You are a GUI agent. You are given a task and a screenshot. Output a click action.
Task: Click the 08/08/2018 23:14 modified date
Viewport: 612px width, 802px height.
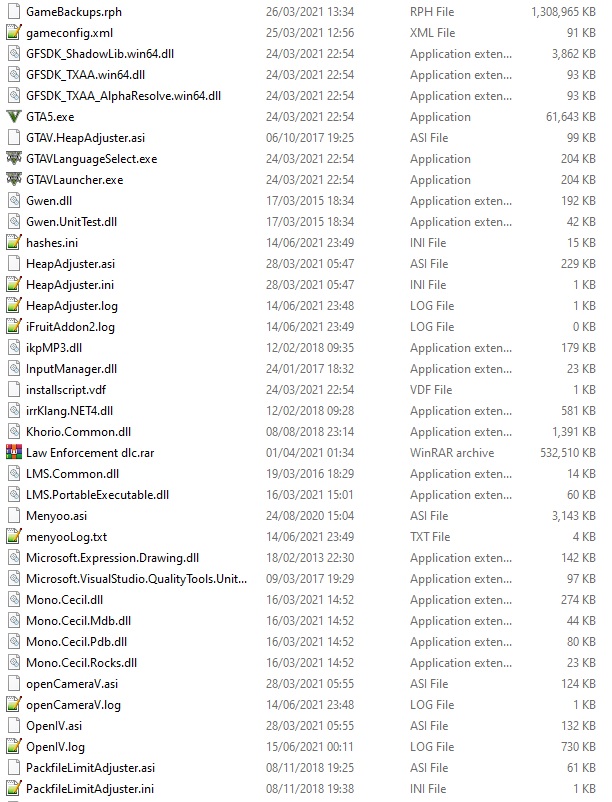coord(310,432)
